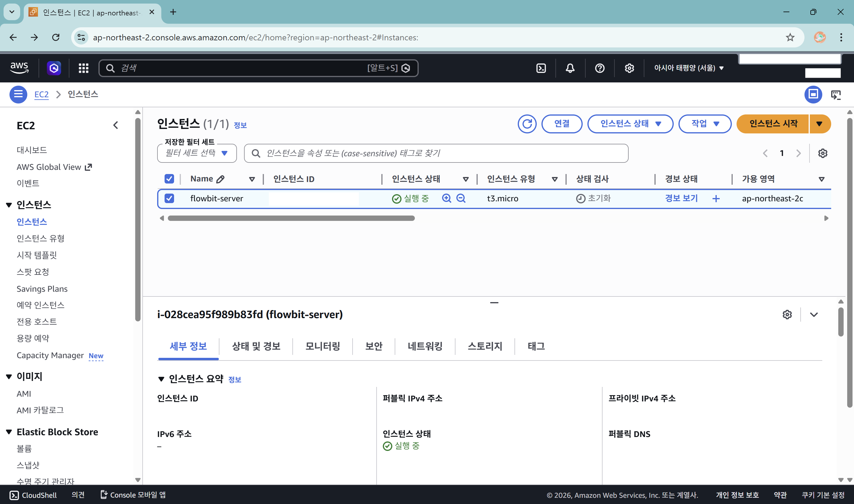Open the 세부 정보 tab
This screenshot has width=854, height=504.
coord(188,346)
